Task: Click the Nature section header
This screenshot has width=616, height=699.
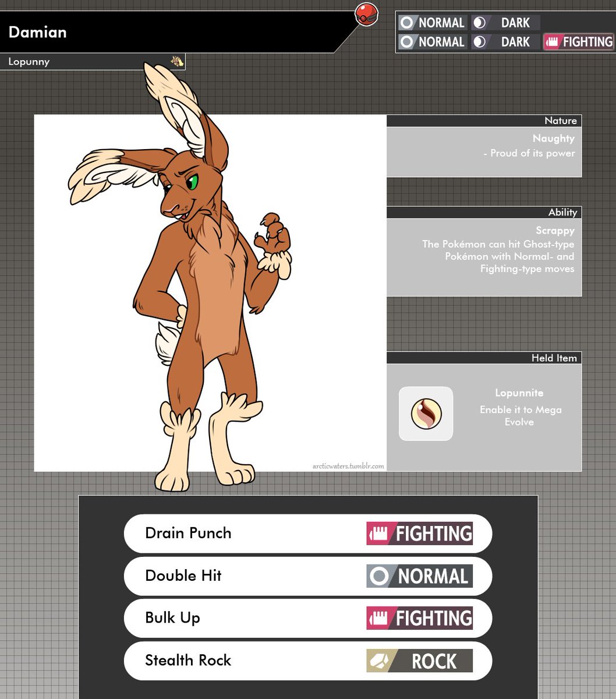Action: click(x=484, y=121)
